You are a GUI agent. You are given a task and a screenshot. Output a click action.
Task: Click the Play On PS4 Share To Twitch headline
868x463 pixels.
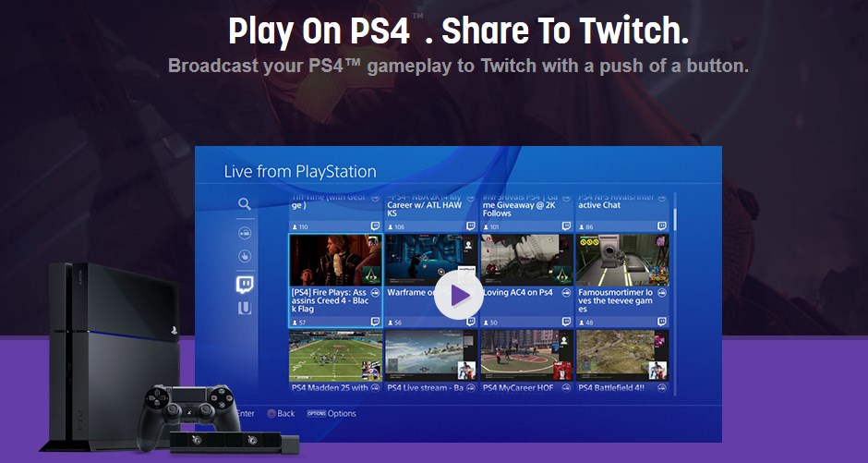[x=459, y=31]
